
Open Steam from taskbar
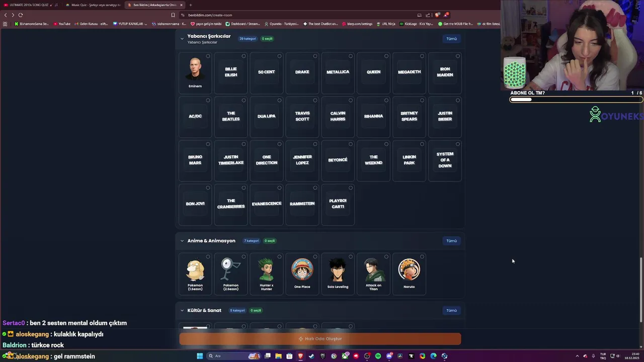311,356
